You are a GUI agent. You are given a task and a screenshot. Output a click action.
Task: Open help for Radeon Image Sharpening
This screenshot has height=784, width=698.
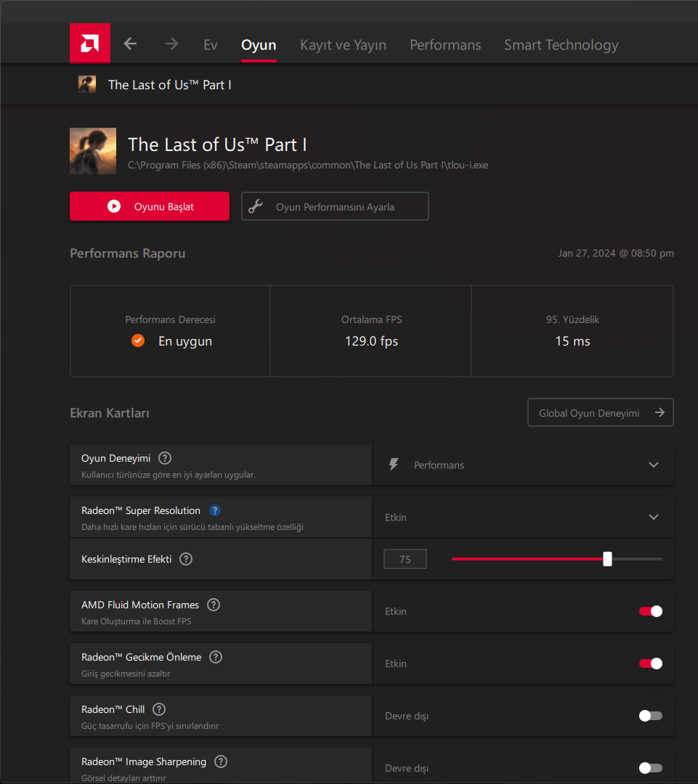tap(221, 761)
